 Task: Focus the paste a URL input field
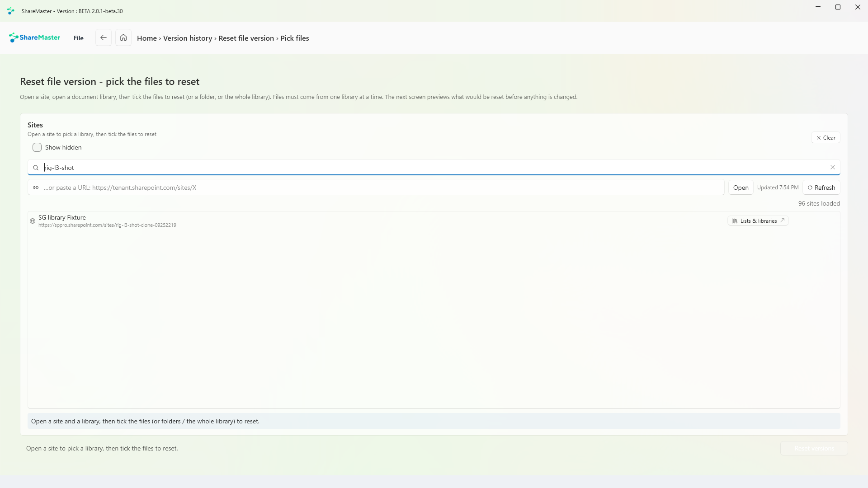(x=376, y=188)
